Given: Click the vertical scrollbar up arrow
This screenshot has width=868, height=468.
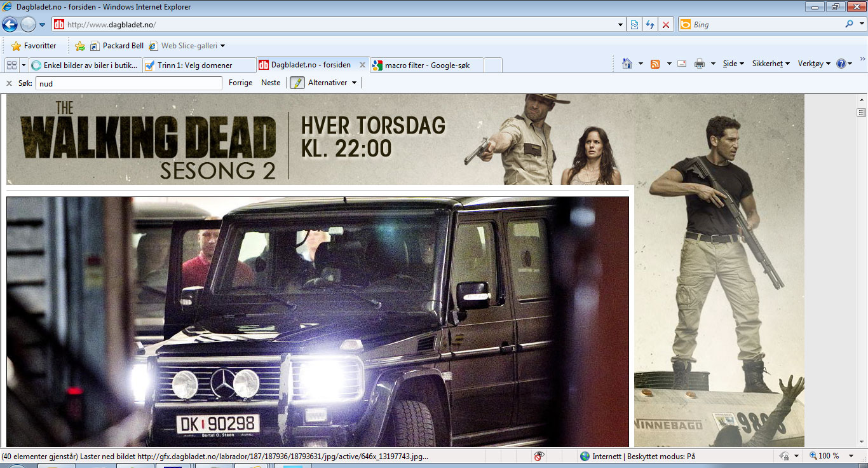Looking at the screenshot, I should pyautogui.click(x=862, y=99).
